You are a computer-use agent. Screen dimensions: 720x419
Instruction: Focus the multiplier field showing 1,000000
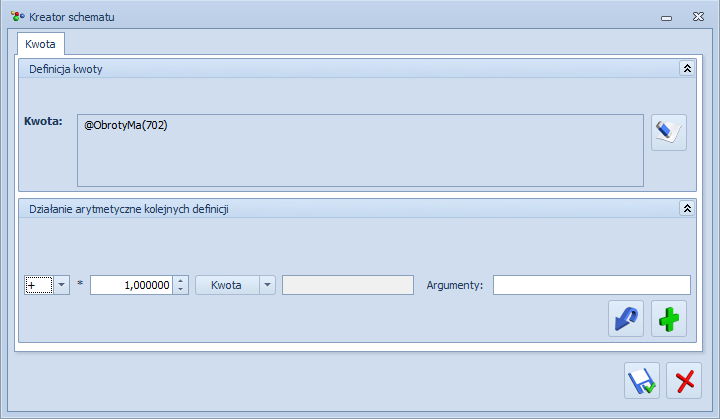pos(132,285)
